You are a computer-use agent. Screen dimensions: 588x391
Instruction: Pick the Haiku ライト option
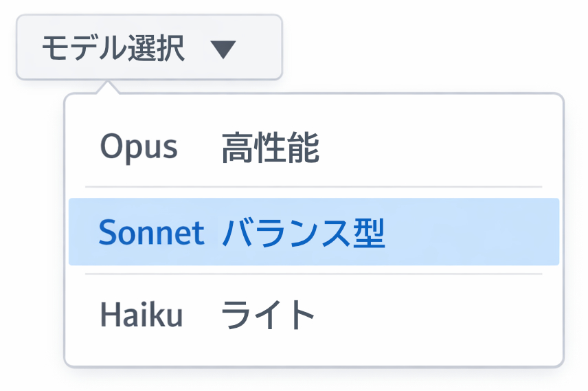click(x=313, y=315)
